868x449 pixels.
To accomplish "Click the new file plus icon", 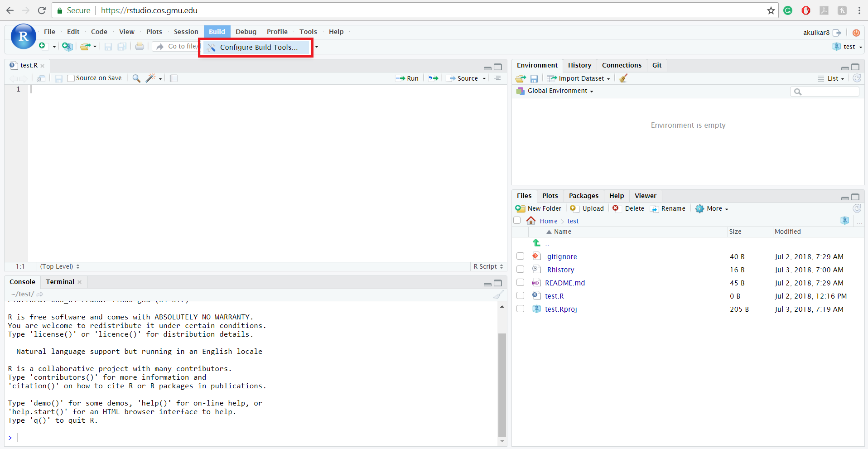I will 42,46.
